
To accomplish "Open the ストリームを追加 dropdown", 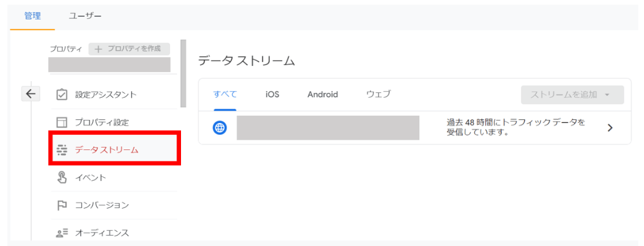I will [572, 95].
